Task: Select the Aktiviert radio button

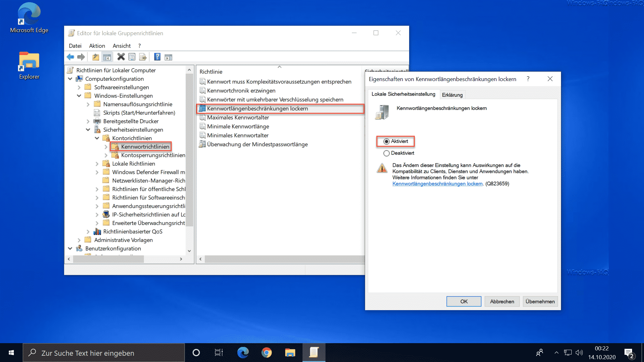Action: coord(386,141)
